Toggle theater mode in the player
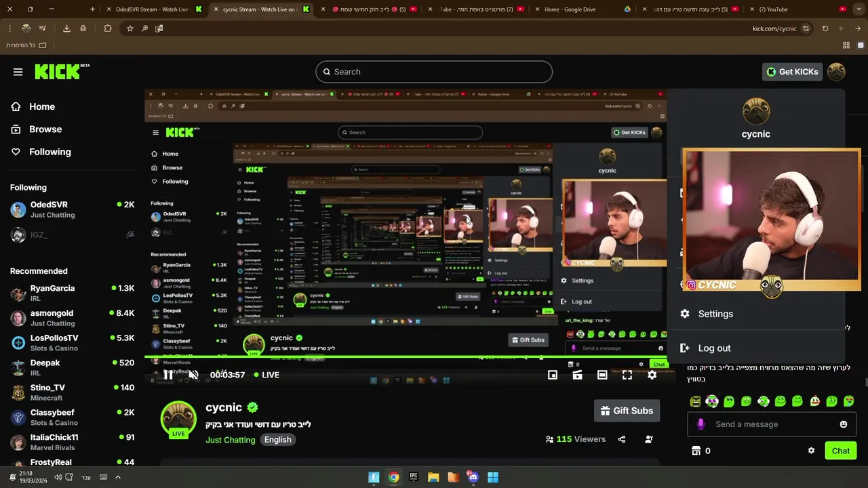868x488 pixels. 602,375
